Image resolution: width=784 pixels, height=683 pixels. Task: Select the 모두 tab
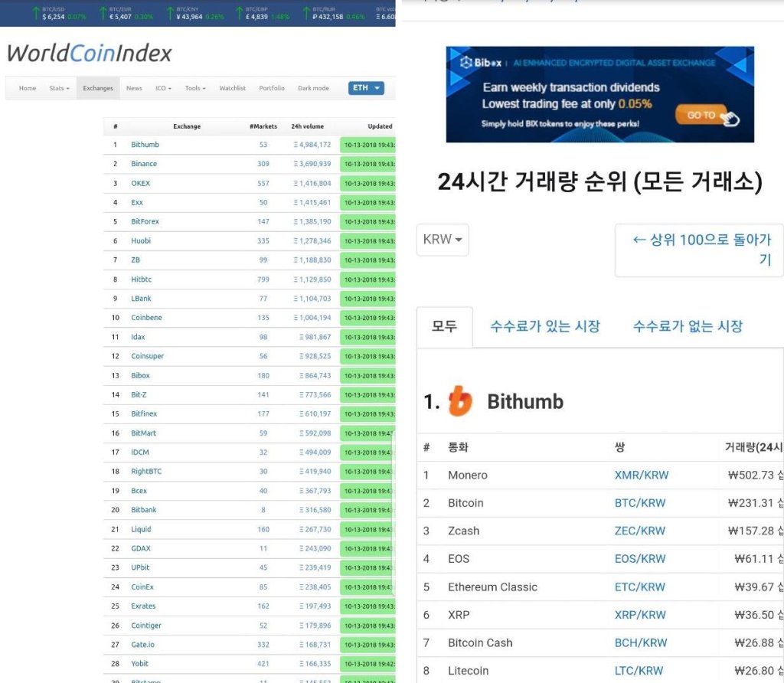pos(445,325)
